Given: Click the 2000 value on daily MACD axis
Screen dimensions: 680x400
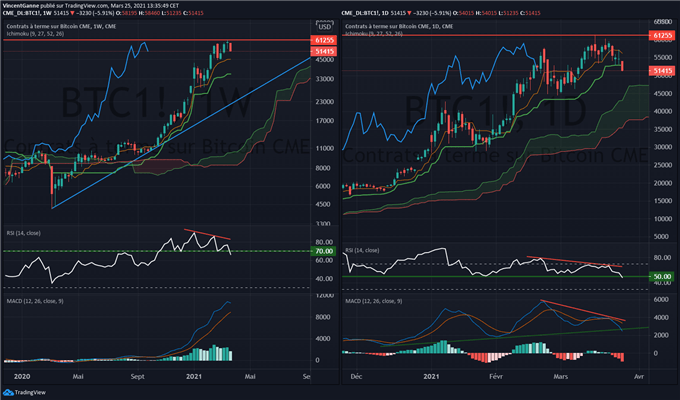Looking at the screenshot, I should pyautogui.click(x=661, y=335).
